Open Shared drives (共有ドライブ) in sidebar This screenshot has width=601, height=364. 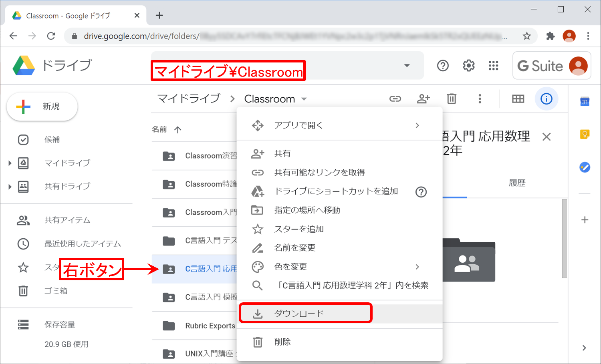tap(67, 187)
